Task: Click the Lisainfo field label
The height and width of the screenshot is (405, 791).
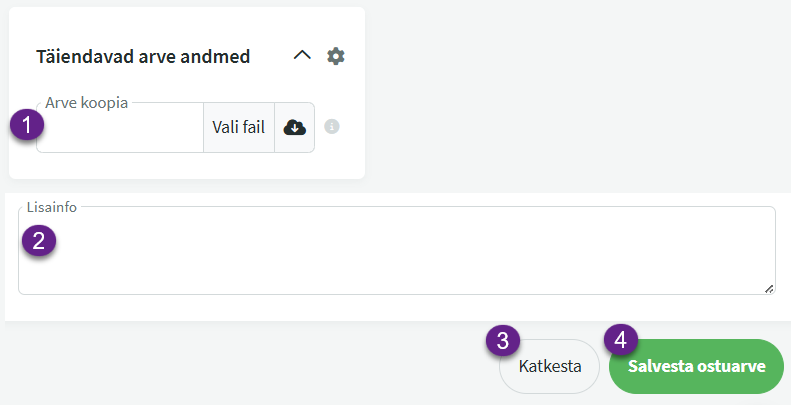Action: (52, 207)
